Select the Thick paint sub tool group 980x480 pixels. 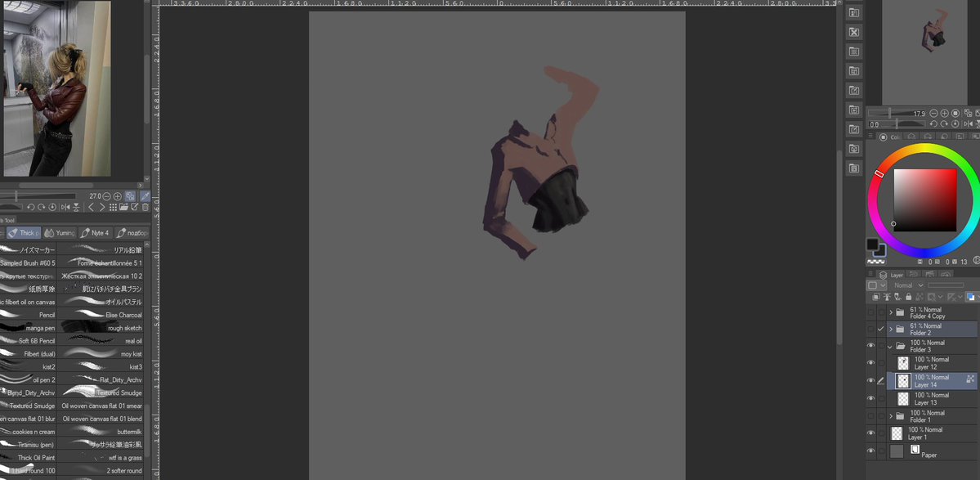(x=24, y=232)
